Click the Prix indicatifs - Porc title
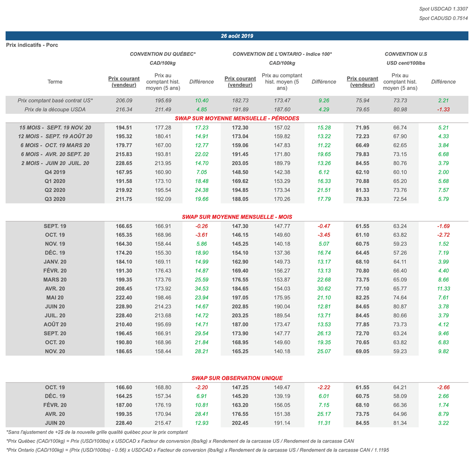The width and height of the screenshot is (476, 460). pyautogui.click(x=32, y=45)
